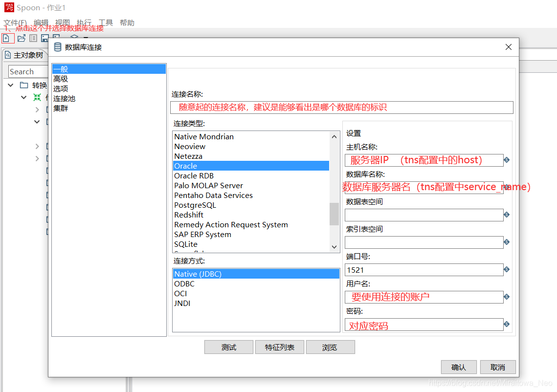
Task: Click the 索引表空间 input field
Action: click(x=424, y=242)
